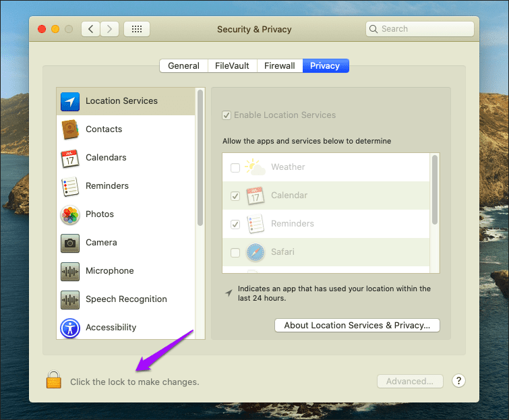Click the Accessibility icon
509x420 pixels.
[70, 328]
